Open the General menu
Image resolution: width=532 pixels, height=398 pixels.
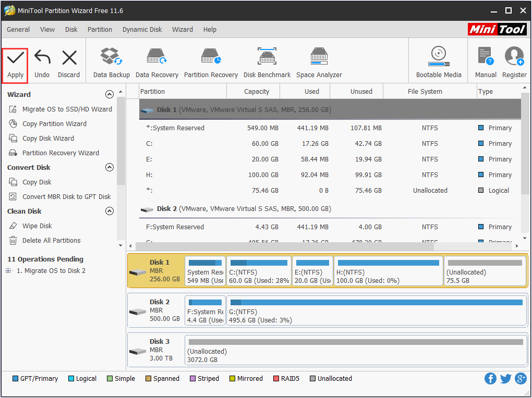click(18, 30)
